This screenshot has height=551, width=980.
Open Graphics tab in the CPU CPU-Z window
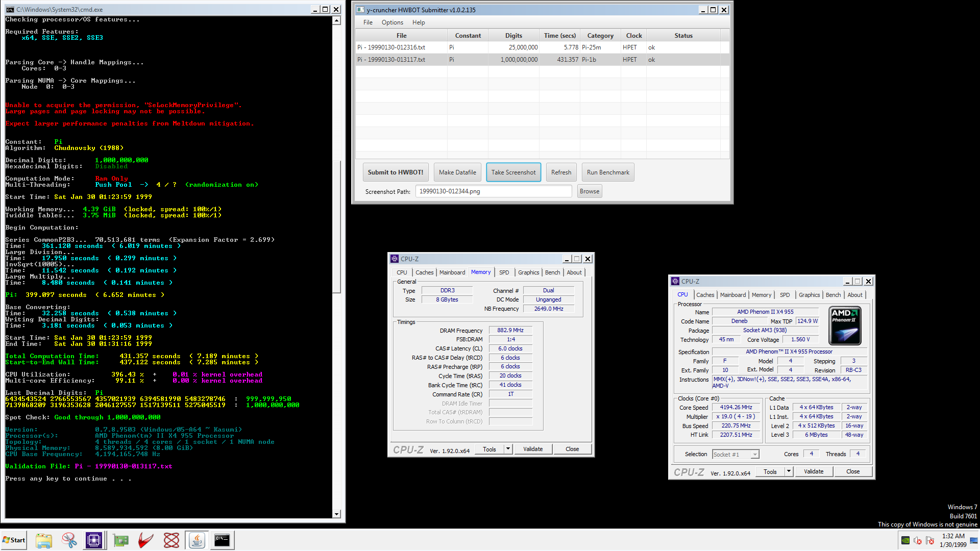pos(809,295)
